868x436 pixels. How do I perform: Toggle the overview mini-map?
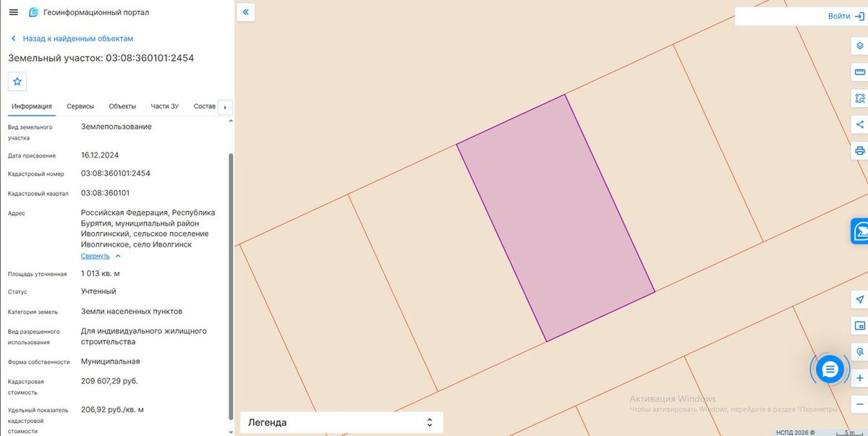[860, 325]
